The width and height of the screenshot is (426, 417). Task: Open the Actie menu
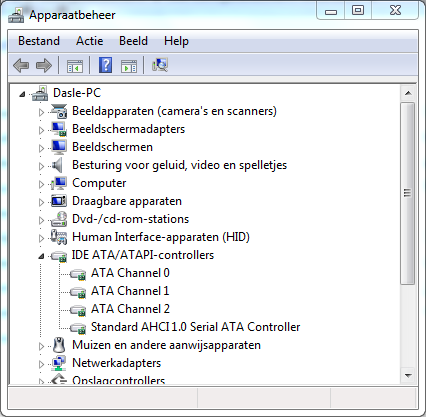[x=89, y=41]
